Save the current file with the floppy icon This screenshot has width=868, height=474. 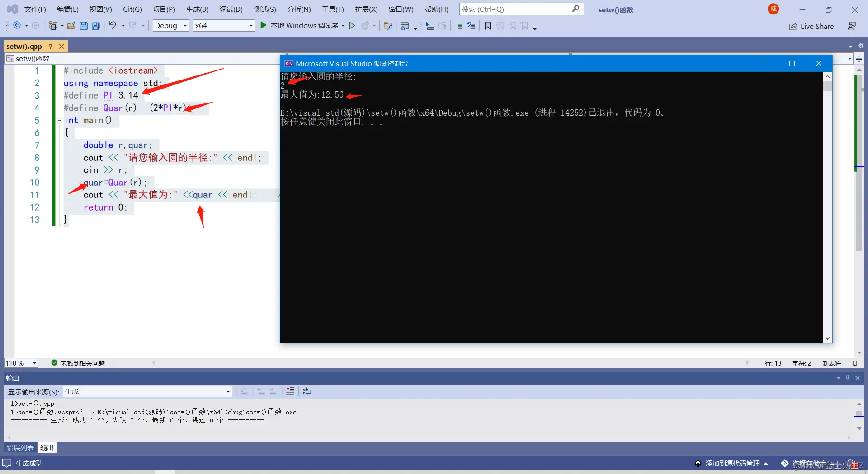[84, 26]
